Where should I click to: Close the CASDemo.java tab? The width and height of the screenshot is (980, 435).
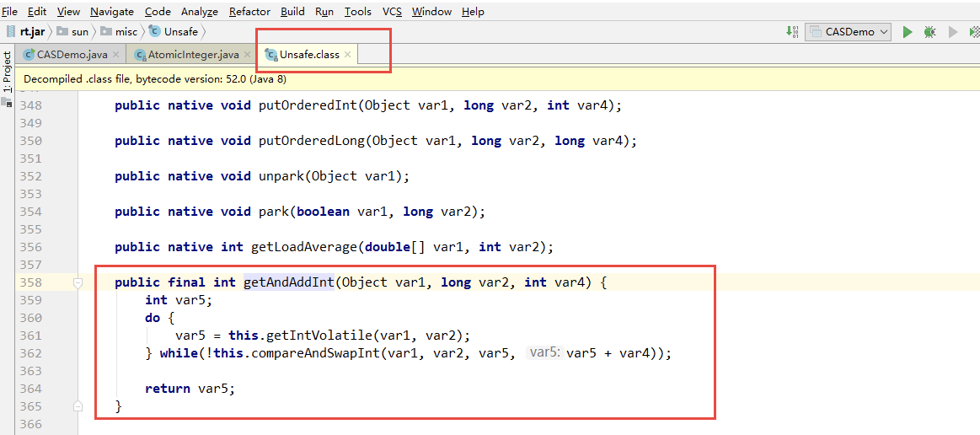115,55
